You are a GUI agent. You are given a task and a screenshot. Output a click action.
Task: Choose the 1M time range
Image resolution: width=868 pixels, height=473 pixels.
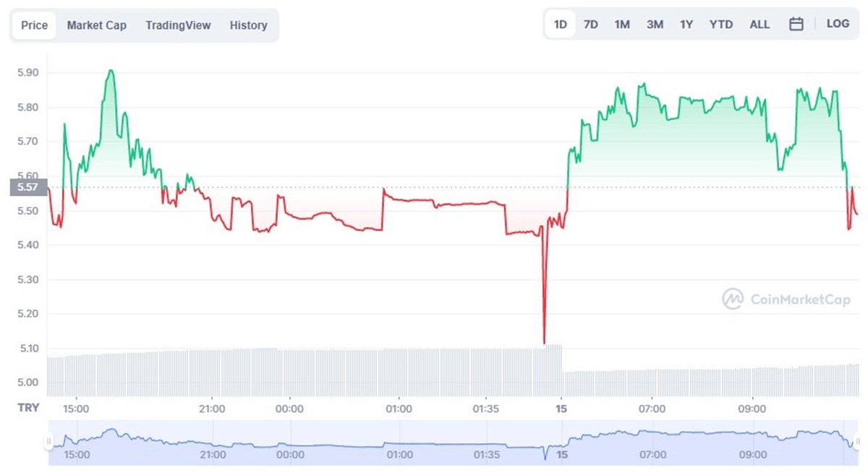point(622,25)
